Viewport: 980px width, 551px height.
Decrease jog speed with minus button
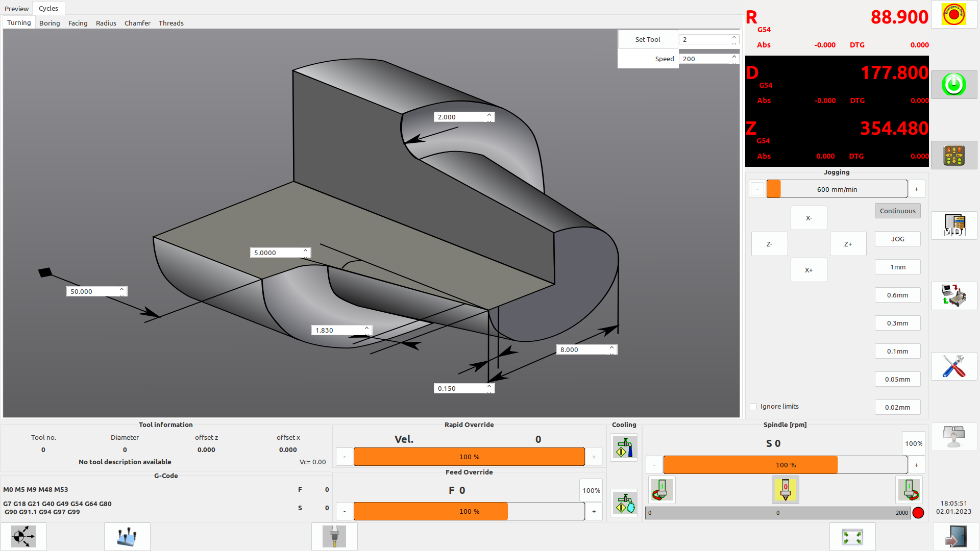click(x=757, y=189)
